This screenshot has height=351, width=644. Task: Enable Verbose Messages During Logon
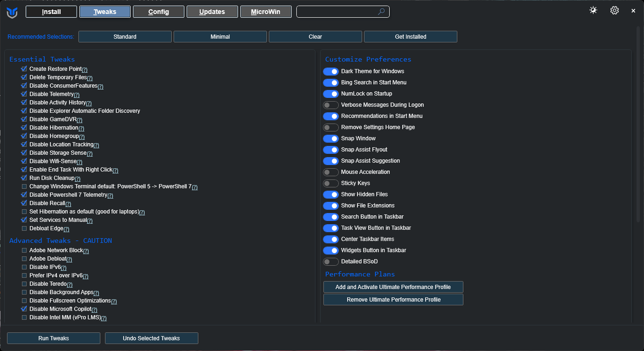(x=331, y=105)
